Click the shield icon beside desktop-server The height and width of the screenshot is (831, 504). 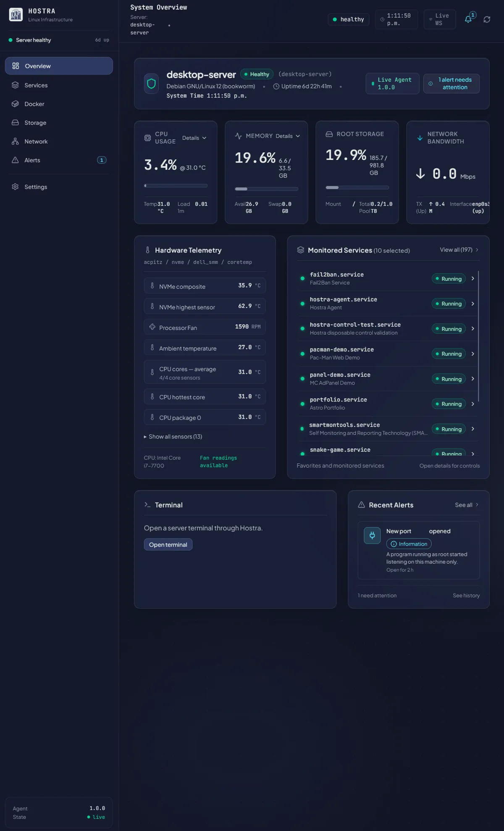pyautogui.click(x=151, y=84)
